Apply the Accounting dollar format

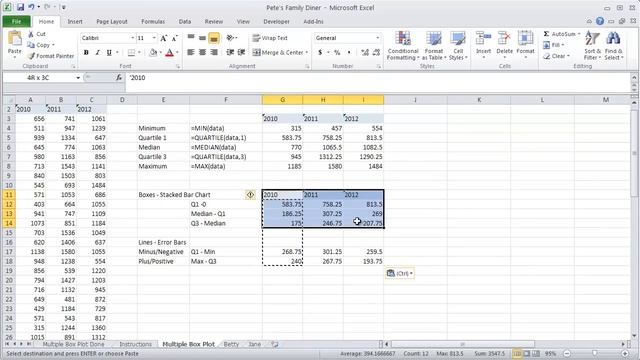click(320, 53)
